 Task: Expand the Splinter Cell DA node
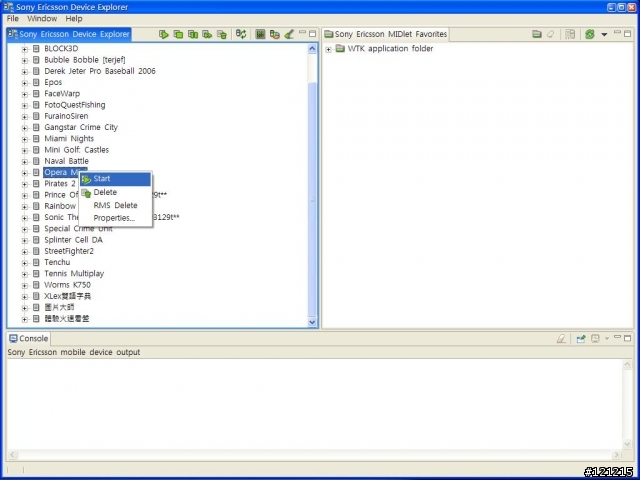coord(25,240)
